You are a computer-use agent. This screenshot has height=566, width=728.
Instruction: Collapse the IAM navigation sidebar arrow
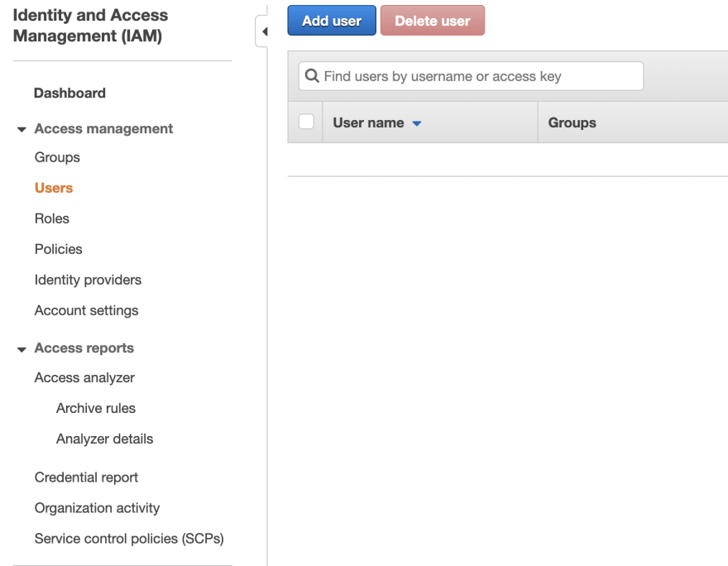pos(263,31)
